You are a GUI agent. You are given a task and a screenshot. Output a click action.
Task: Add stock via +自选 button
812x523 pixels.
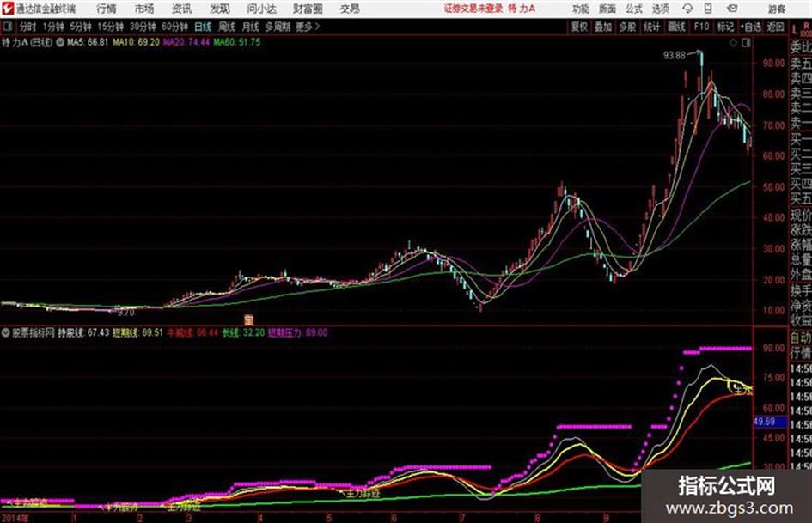[x=750, y=27]
